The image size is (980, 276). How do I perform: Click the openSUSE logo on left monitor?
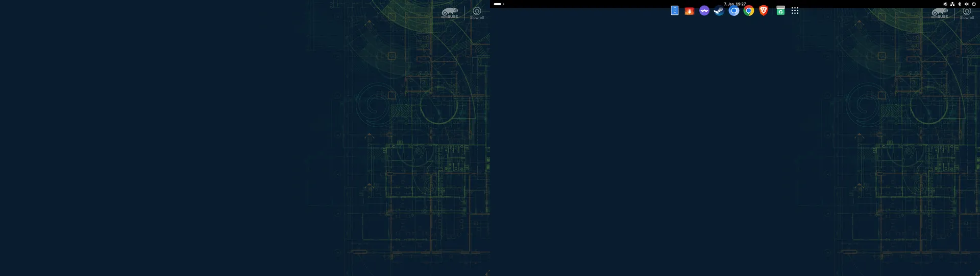pos(450,13)
